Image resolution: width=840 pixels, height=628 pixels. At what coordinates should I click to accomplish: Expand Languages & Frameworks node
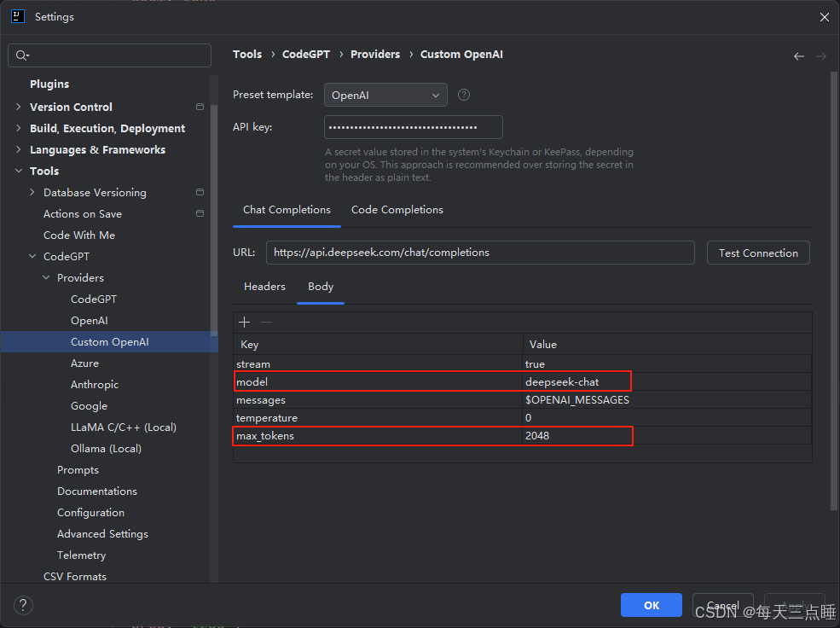coord(19,149)
